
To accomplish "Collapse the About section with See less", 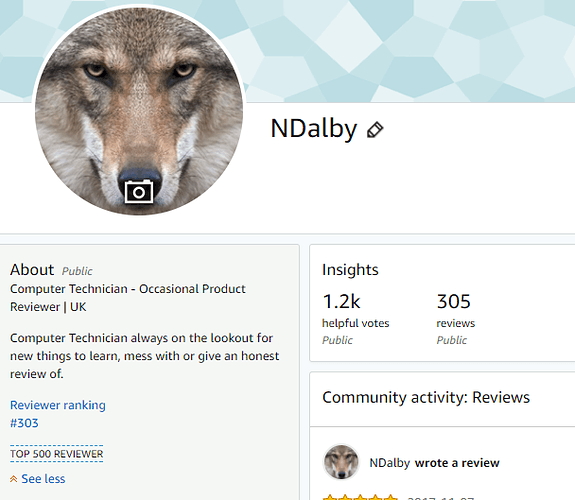I will [43, 479].
